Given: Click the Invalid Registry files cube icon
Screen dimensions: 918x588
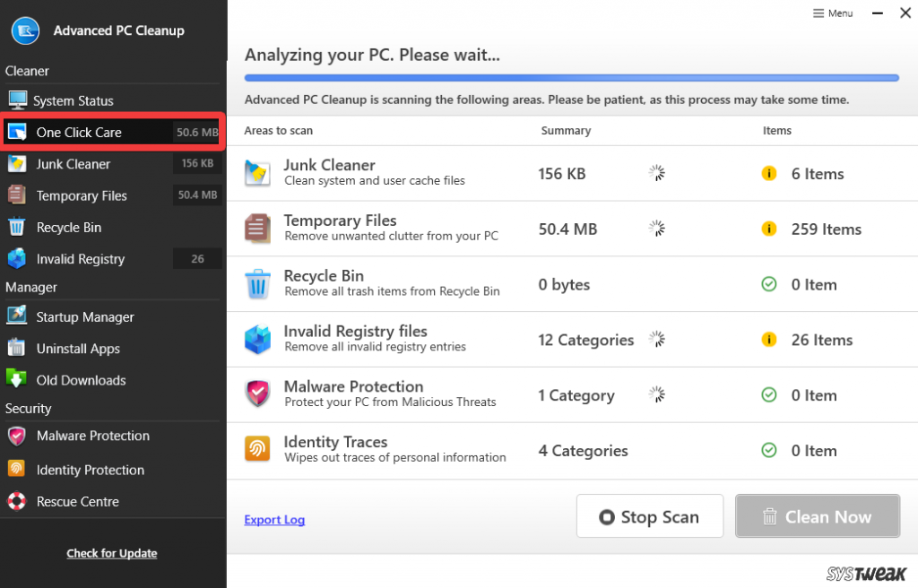Looking at the screenshot, I should click(x=257, y=339).
